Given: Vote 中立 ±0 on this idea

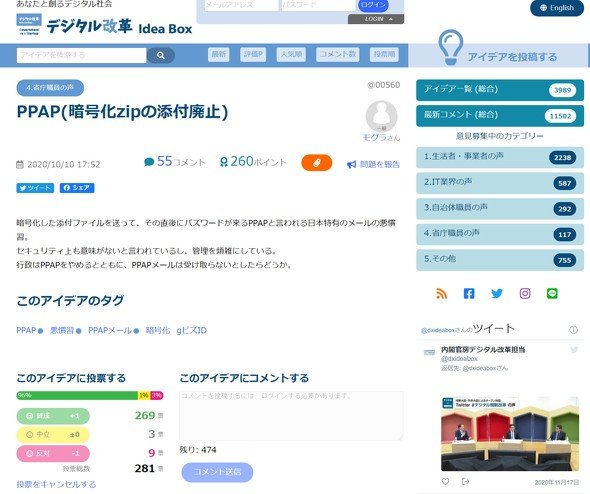Looking at the screenshot, I should tap(53, 435).
